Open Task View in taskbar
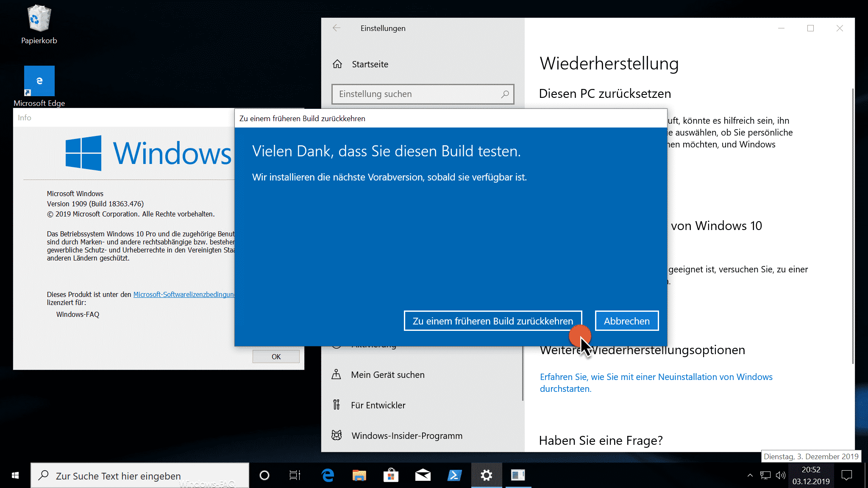Image resolution: width=868 pixels, height=488 pixels. [x=295, y=475]
